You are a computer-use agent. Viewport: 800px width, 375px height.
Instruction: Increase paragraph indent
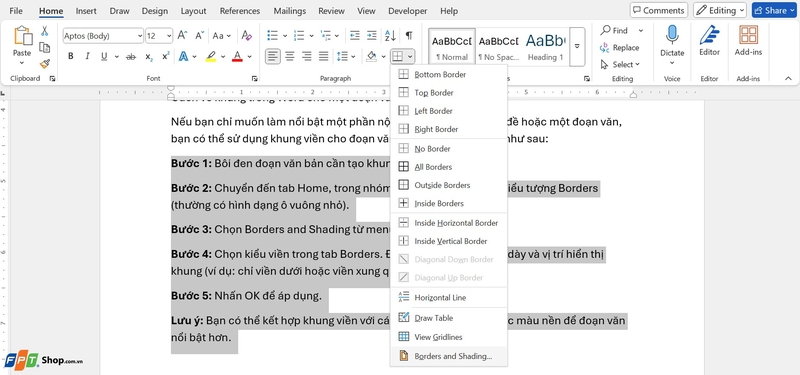372,36
